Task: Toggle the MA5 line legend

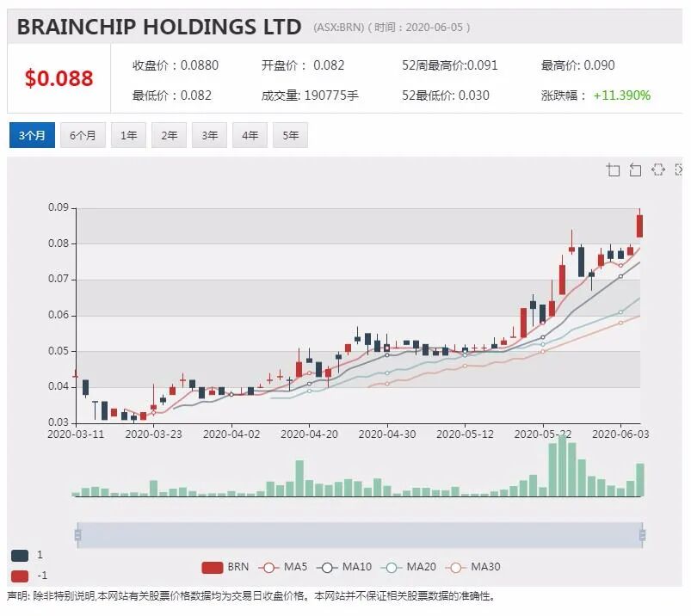Action: coord(283,568)
